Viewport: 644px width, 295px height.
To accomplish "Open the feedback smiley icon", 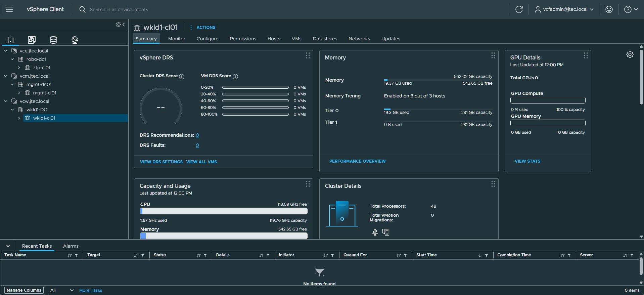I will coord(609,9).
